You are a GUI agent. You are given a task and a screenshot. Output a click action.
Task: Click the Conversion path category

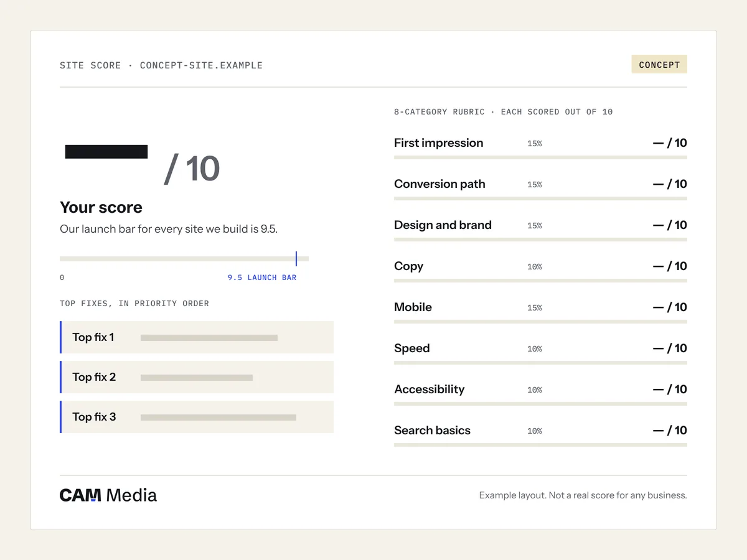tap(439, 184)
